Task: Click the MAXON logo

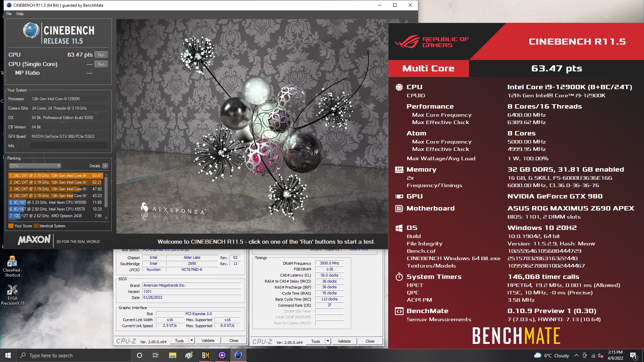Action: [x=34, y=240]
